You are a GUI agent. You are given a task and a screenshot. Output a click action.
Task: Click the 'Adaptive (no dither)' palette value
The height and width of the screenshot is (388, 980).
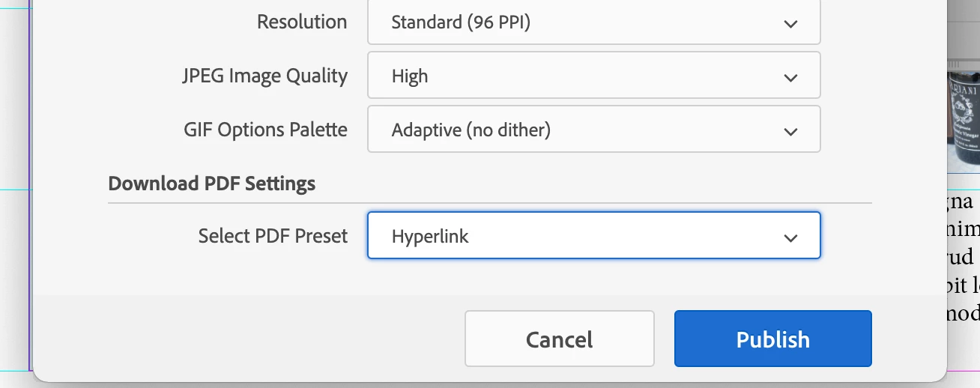pos(471,130)
